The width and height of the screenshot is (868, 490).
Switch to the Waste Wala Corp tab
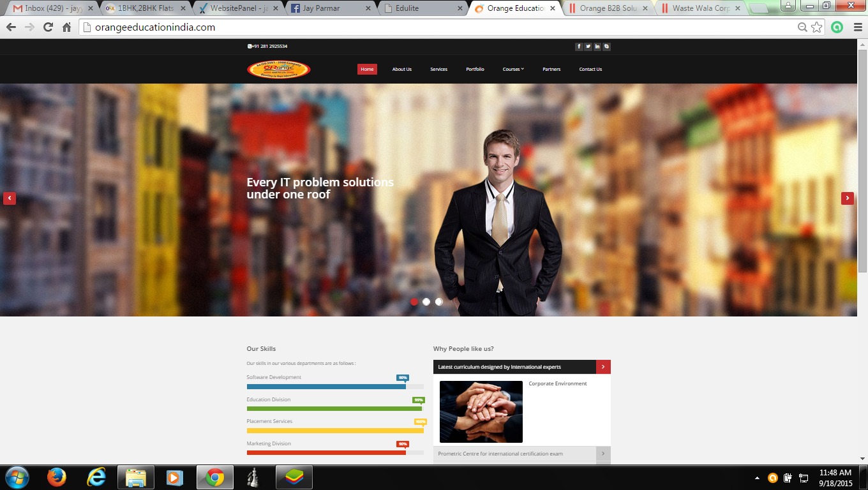click(x=700, y=8)
